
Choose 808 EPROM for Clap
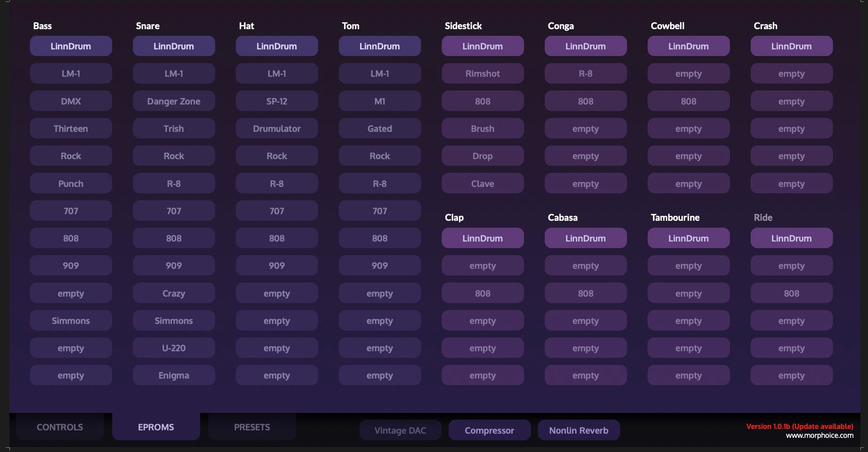point(483,293)
